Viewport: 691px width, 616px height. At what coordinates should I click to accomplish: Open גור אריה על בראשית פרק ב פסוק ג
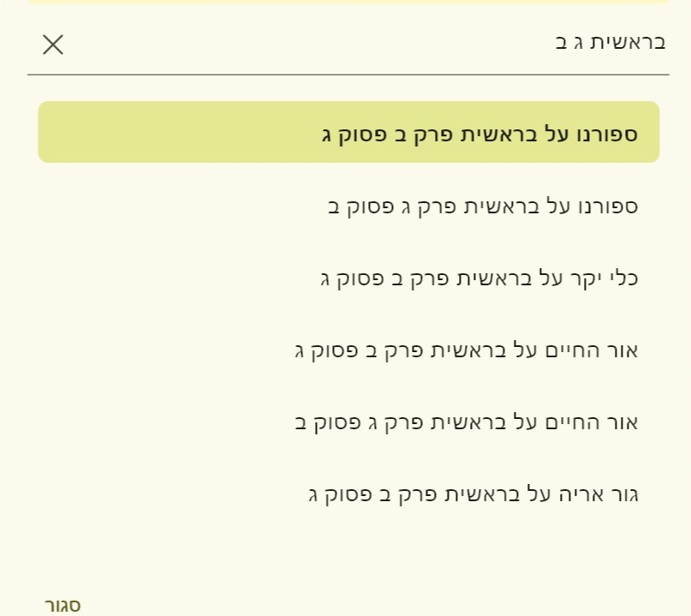pyautogui.click(x=473, y=494)
